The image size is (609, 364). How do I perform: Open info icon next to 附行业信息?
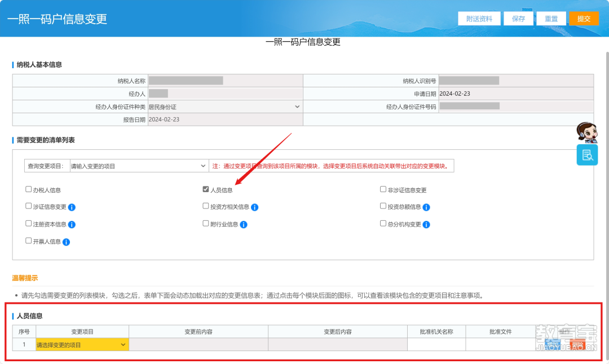click(x=244, y=225)
